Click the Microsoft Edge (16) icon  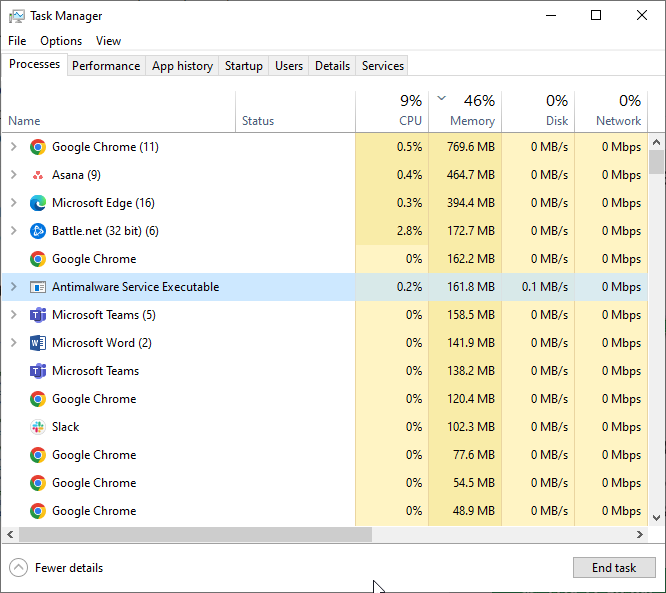tap(38, 203)
